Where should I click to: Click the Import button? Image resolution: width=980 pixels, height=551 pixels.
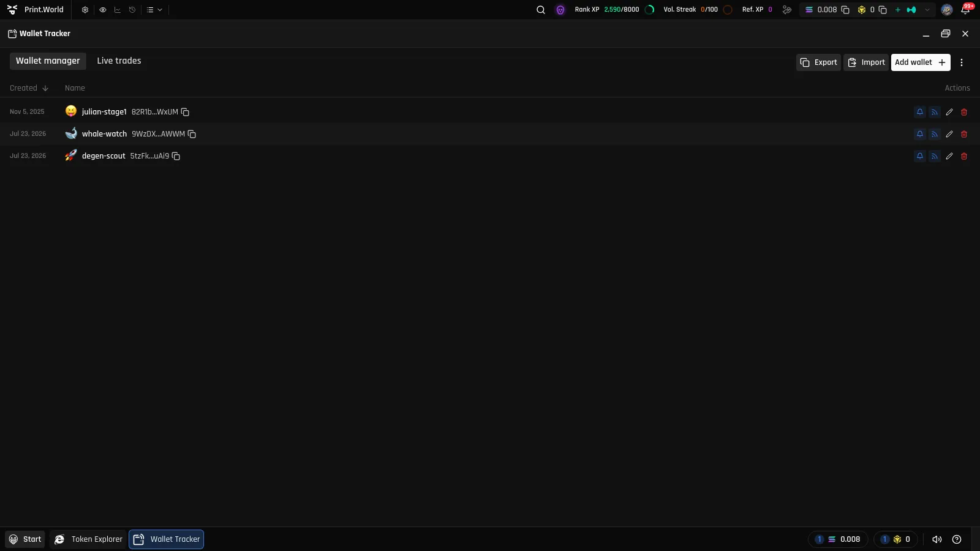(x=866, y=62)
